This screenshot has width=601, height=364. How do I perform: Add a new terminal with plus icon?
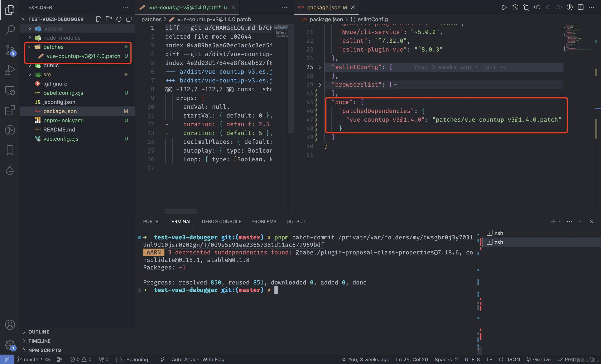pos(553,221)
